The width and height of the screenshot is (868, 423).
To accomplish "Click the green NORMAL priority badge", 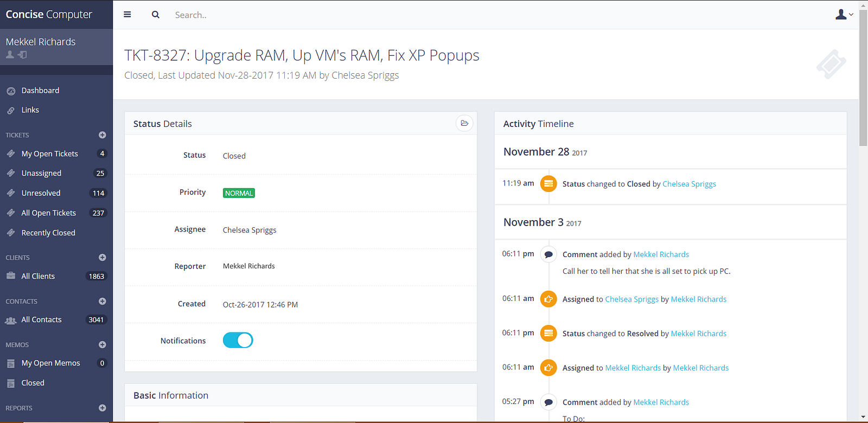I will tap(239, 193).
